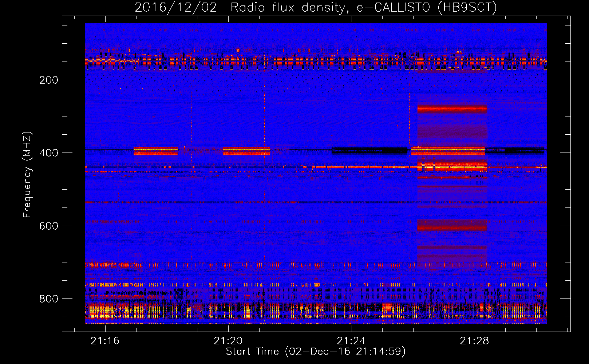The width and height of the screenshot is (589, 364).
Task: Click the 600 frequency tick label
Action: click(x=49, y=226)
